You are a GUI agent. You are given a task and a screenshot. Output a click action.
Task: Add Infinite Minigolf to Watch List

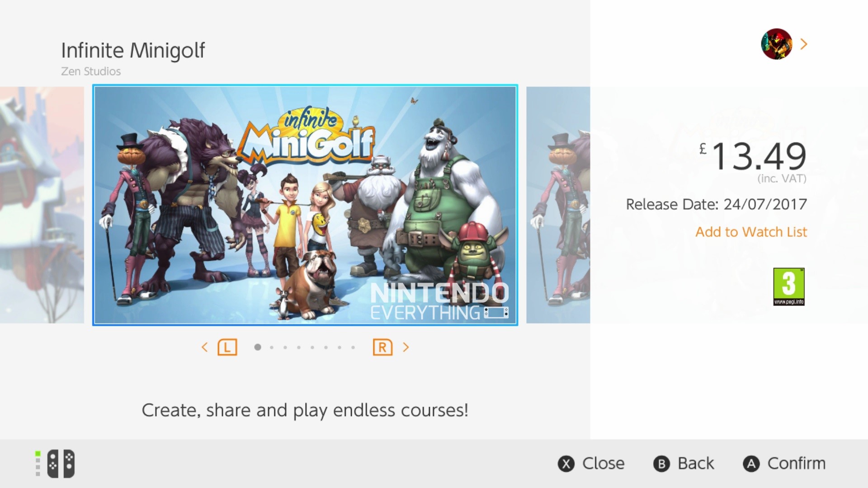(751, 232)
